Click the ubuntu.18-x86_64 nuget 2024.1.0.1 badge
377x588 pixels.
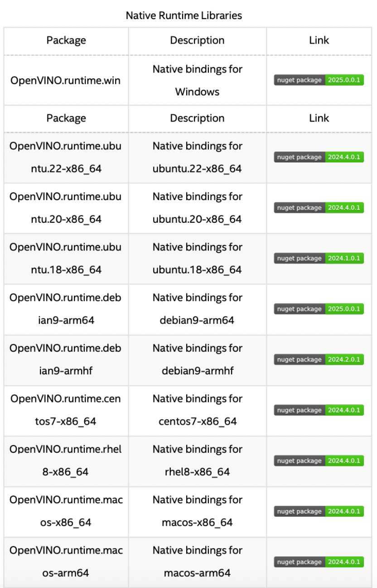[x=319, y=259]
